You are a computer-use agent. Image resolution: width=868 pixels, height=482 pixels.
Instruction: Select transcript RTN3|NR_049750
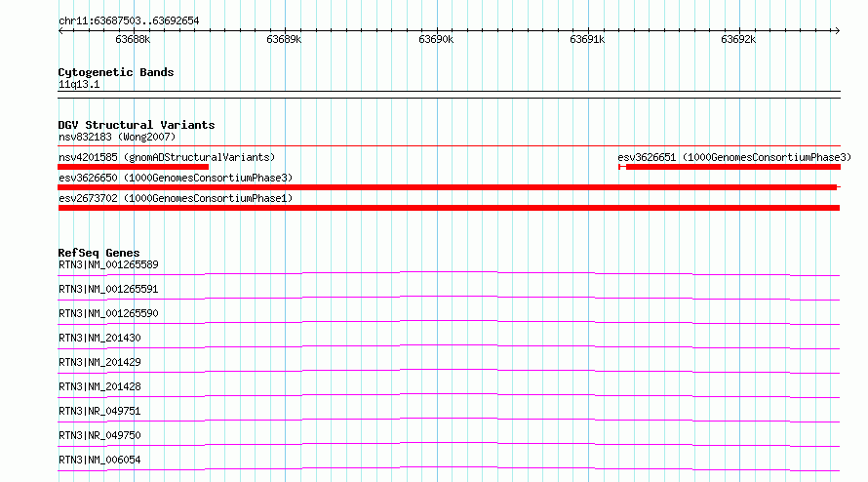(99, 435)
